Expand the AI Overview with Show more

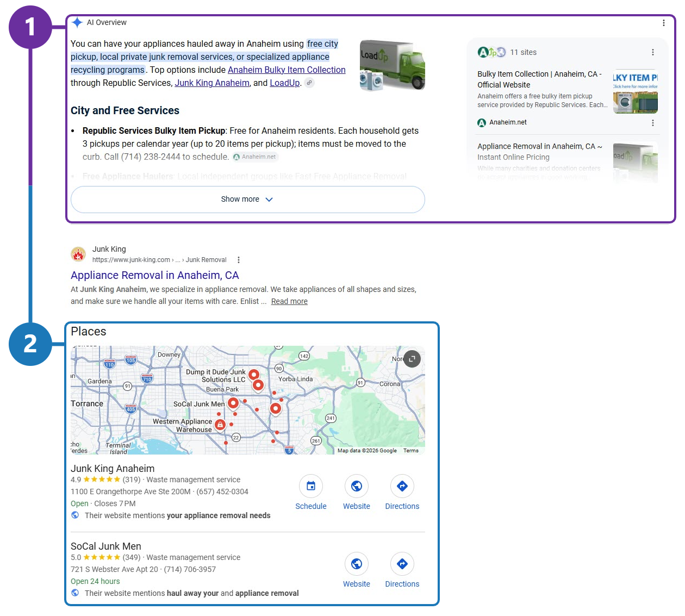tap(247, 200)
